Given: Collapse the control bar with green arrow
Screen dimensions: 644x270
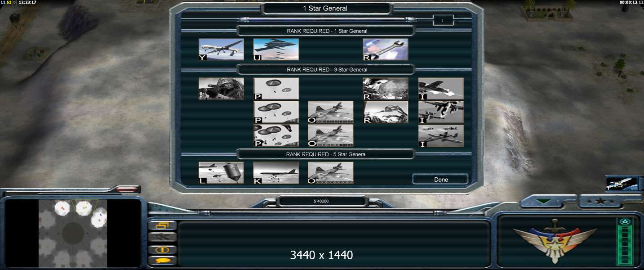Looking at the screenshot, I should 543,202.
